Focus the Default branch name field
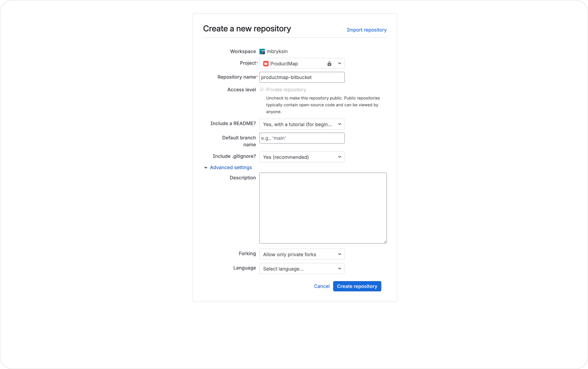The width and height of the screenshot is (588, 369). [x=302, y=138]
